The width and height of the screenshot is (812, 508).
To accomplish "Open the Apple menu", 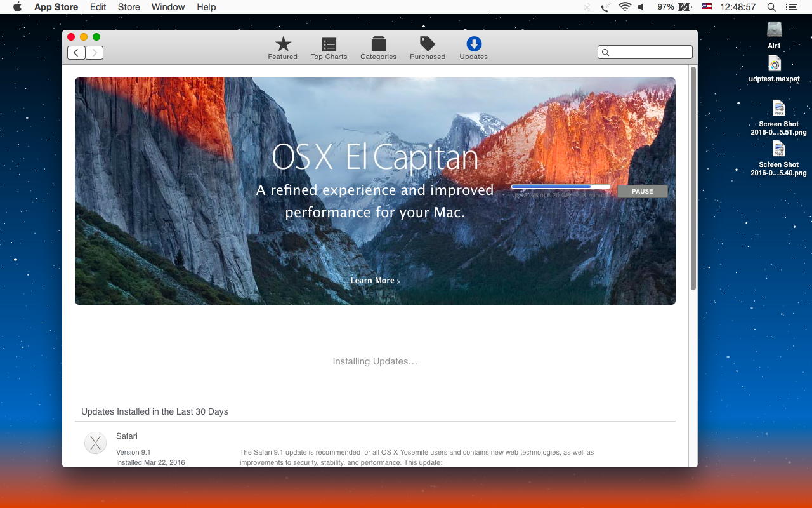I will 17,7.
